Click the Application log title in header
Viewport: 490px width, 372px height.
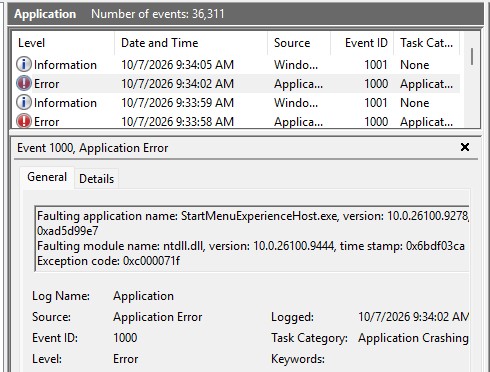45,14
